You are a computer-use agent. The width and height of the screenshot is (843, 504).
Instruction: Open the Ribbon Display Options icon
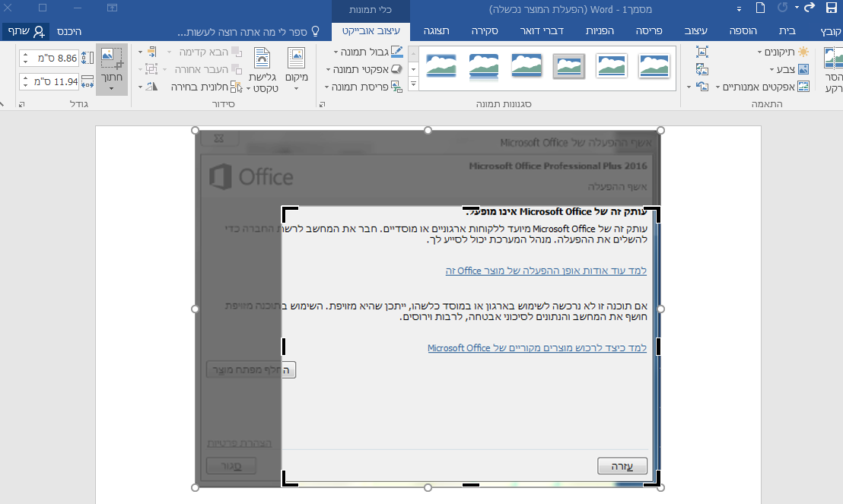[112, 8]
